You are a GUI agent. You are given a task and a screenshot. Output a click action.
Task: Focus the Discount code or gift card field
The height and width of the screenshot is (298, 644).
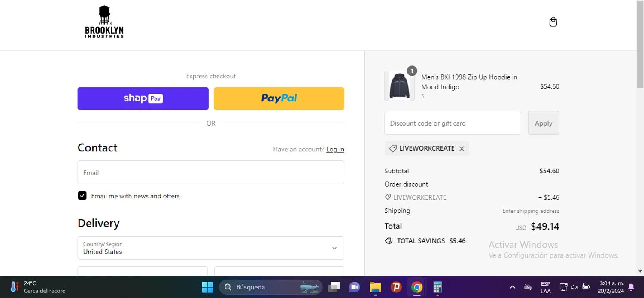coord(453,123)
